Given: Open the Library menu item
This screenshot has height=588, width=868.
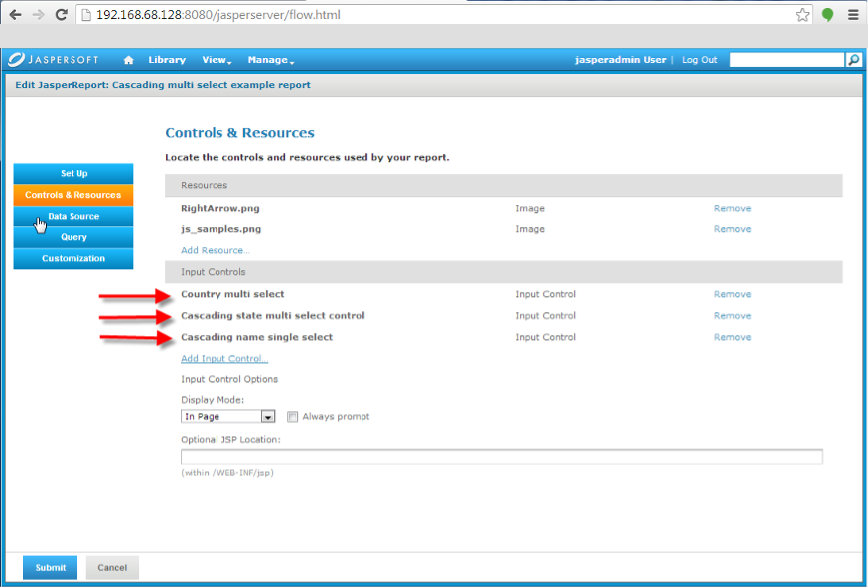Looking at the screenshot, I should tap(167, 60).
